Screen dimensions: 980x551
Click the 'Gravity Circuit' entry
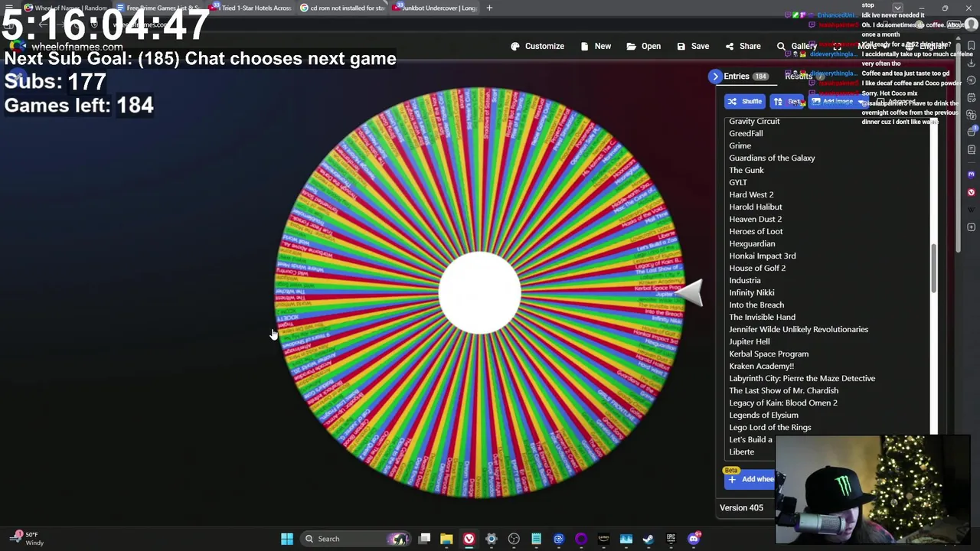(x=754, y=121)
